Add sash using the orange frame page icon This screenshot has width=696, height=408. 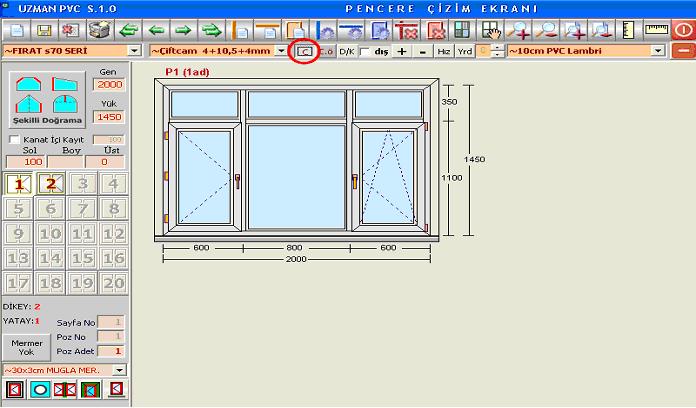tap(295, 31)
